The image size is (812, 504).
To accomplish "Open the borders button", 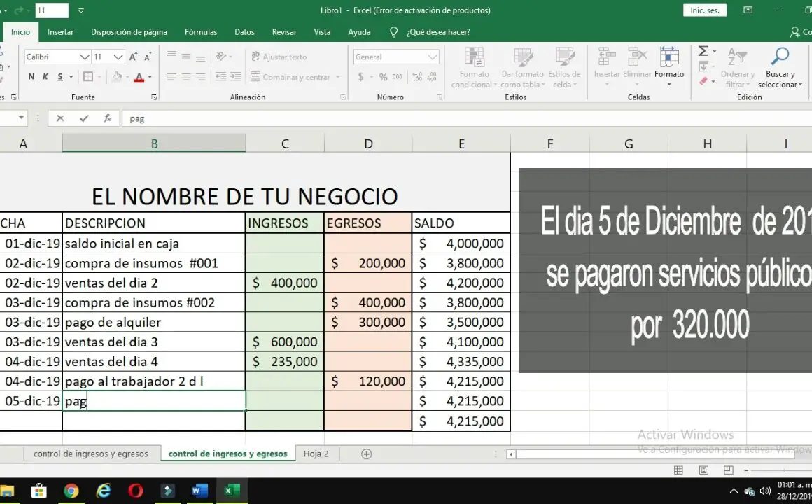I will point(88,77).
